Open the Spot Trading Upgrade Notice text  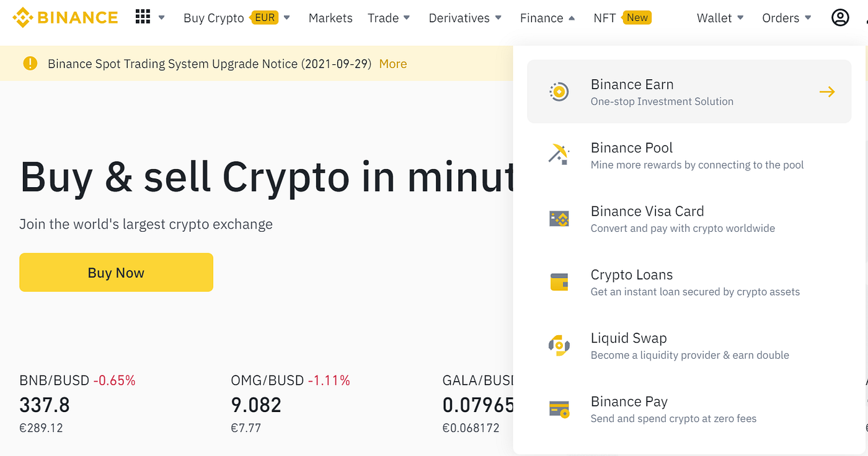point(210,63)
